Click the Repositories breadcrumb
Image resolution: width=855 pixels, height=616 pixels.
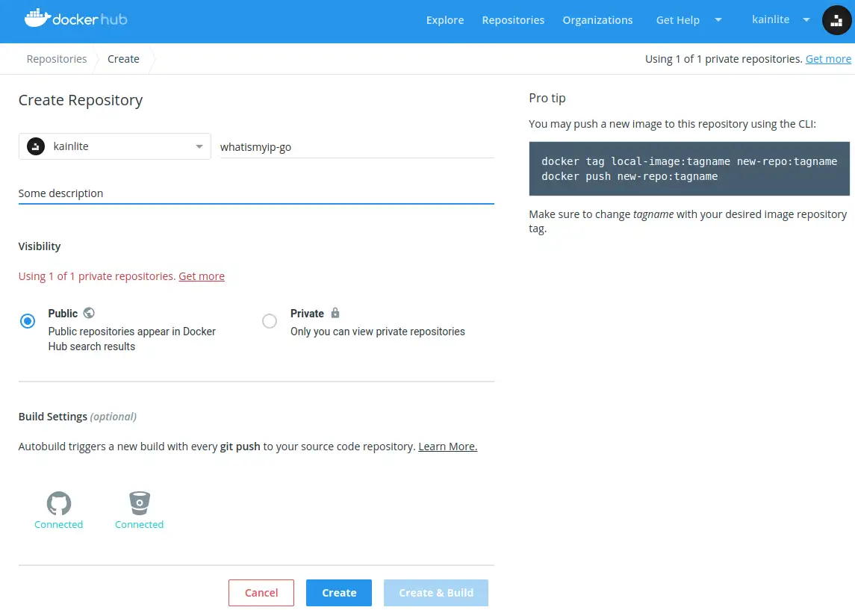(57, 59)
